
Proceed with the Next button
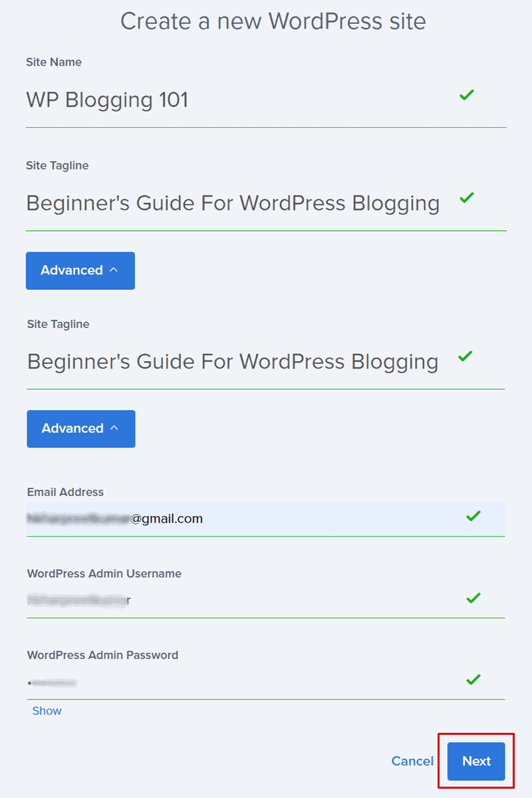point(476,761)
